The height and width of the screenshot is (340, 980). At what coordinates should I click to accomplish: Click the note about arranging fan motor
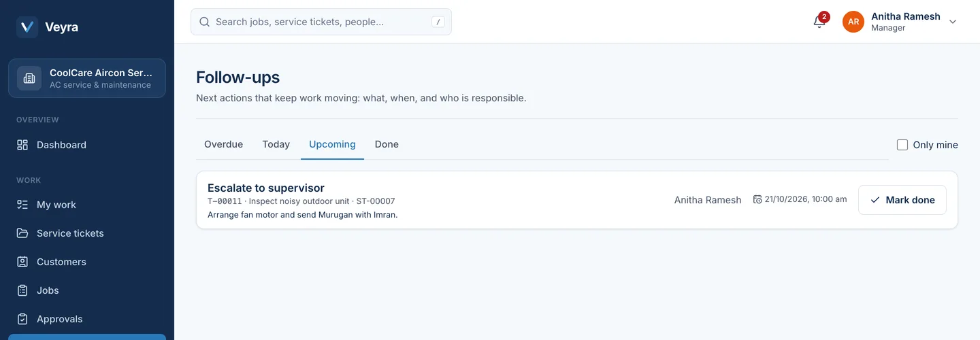point(302,215)
